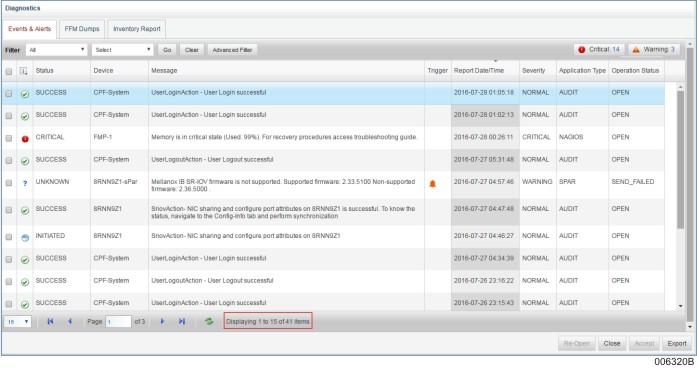Sort by Severity column header
The image size is (697, 369).
pos(533,71)
